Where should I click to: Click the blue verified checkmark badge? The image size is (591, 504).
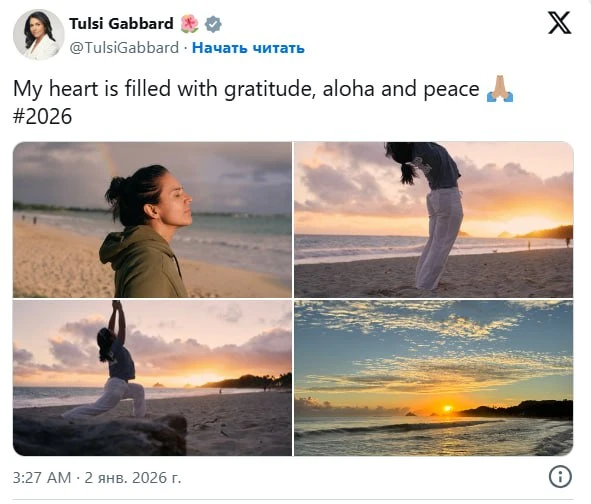(x=213, y=24)
